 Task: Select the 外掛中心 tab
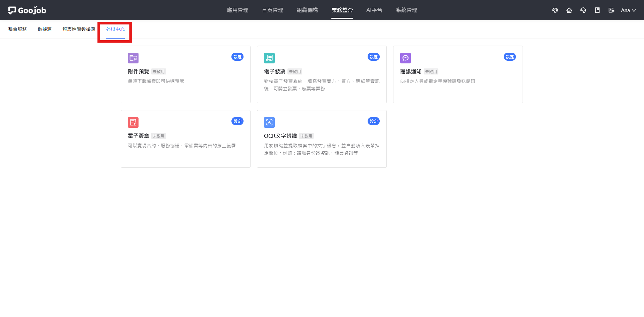[x=115, y=29]
